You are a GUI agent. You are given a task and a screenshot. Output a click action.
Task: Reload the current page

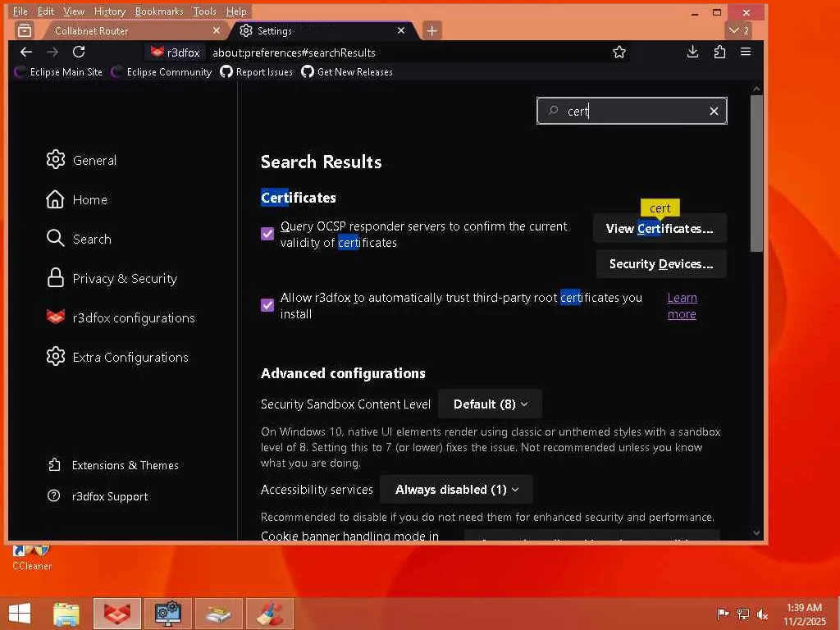pos(79,52)
